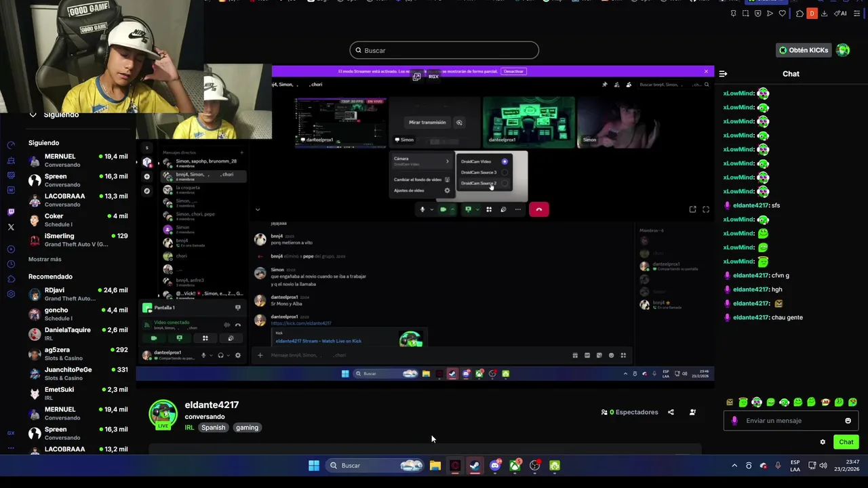Click Mirar transmisión on Simon's tile
The height and width of the screenshot is (488, 868).
tap(427, 123)
